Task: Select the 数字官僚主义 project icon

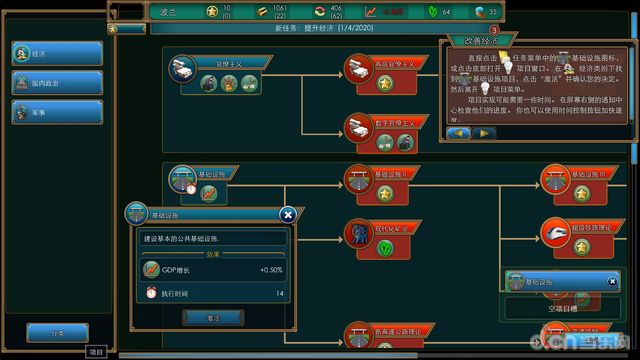Action: 358,128
